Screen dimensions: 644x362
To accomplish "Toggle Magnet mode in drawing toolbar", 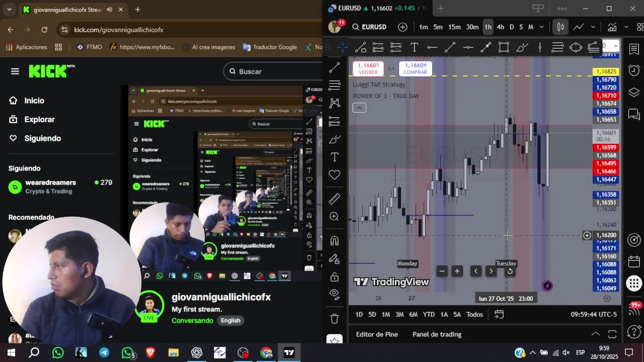I will click(x=335, y=241).
